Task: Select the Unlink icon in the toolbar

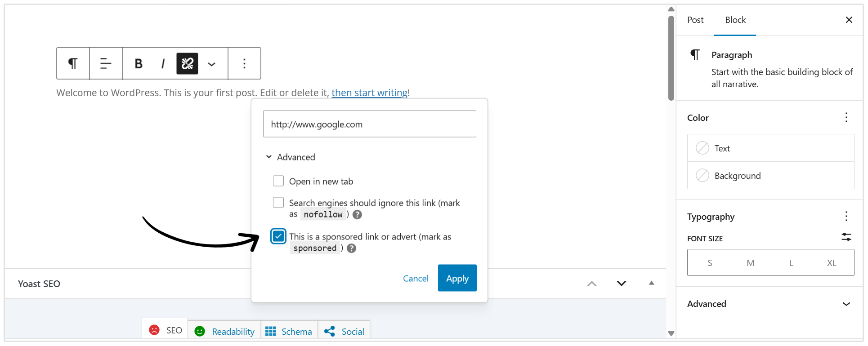Action: tap(187, 63)
